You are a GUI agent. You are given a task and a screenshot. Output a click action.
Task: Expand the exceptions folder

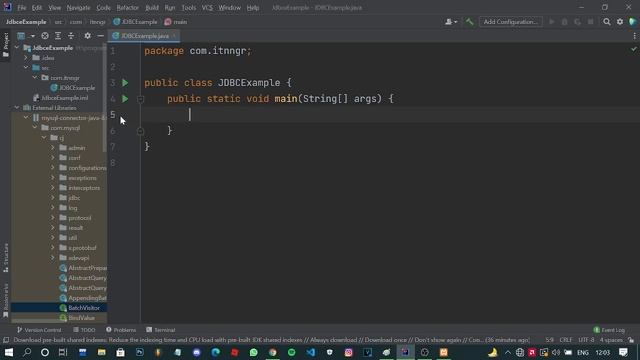[x=53, y=178]
